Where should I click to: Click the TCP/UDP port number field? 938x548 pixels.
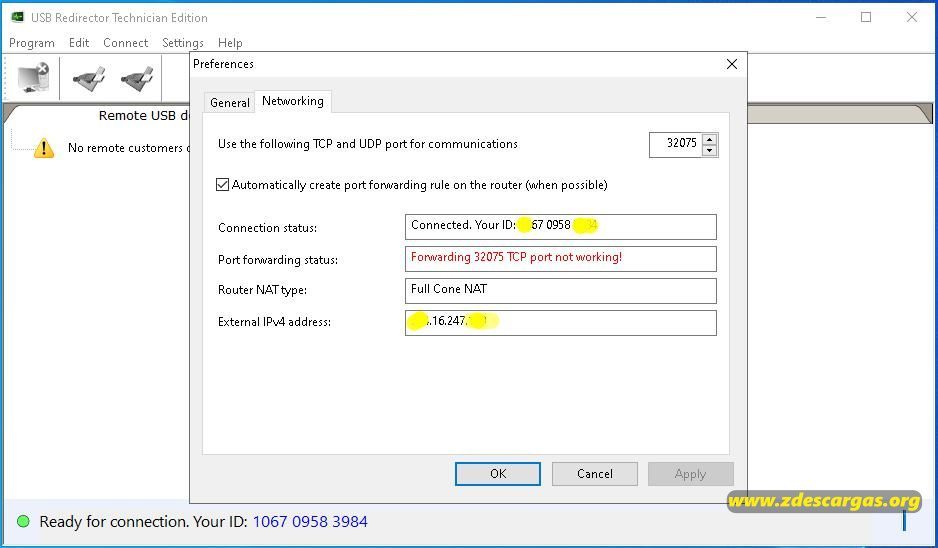pyautogui.click(x=676, y=145)
